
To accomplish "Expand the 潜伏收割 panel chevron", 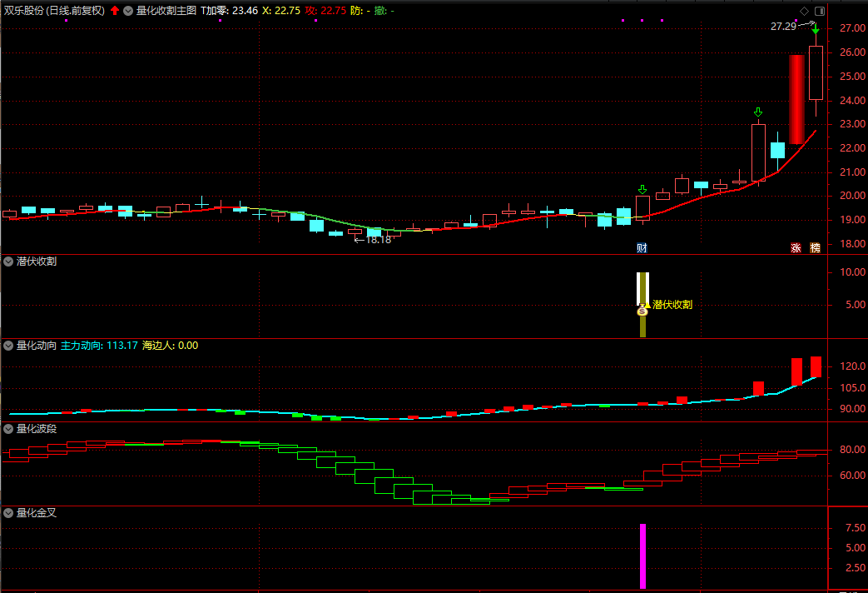I will tap(8, 262).
